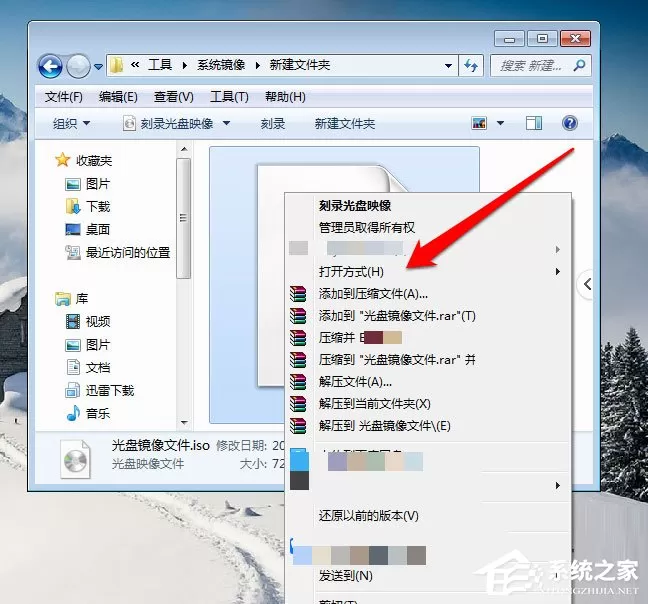648x604 pixels.
Task: Choose 还原以前的版本(V)
Action: [x=369, y=516]
